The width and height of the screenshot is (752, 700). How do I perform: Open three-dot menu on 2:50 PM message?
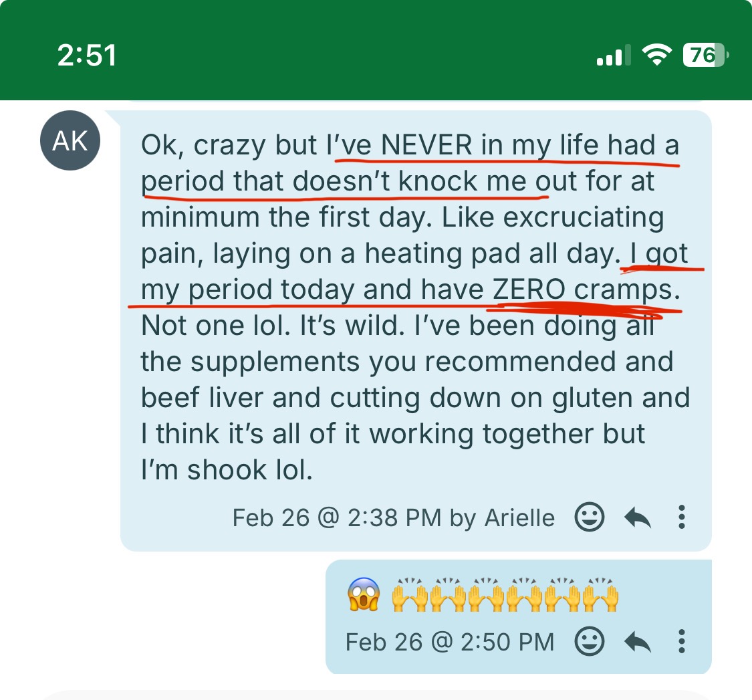[x=682, y=642]
